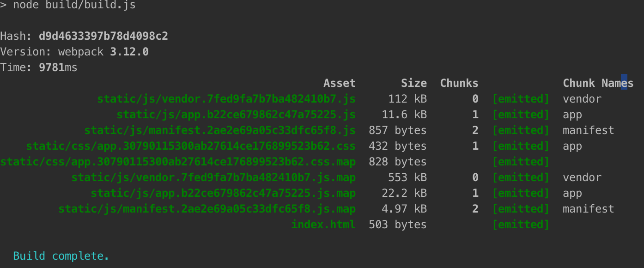Click the manifest .js.map file path
The image size is (644, 268).
coord(207,209)
